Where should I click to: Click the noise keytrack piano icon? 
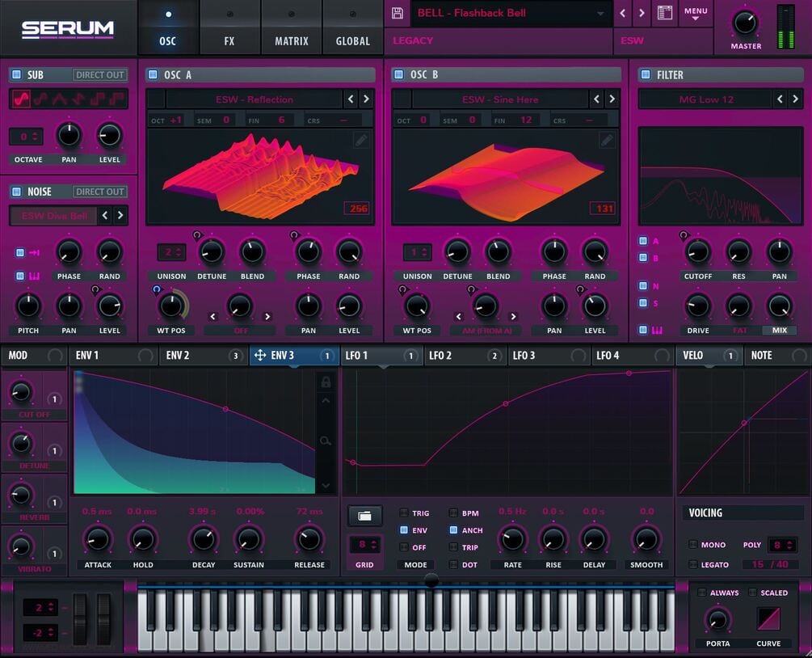coord(34,276)
